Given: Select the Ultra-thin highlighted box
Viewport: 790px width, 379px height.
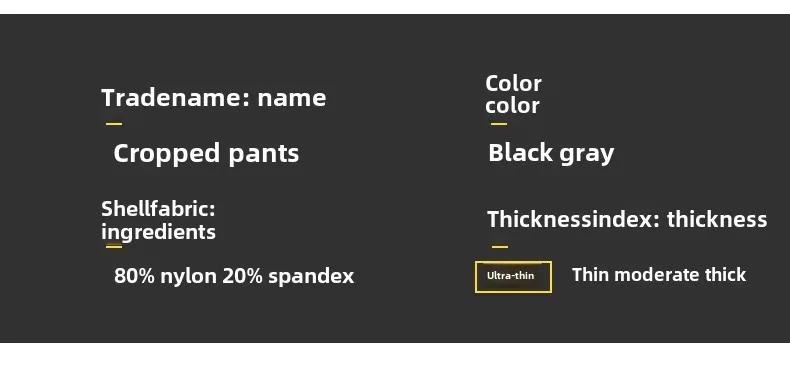Looking at the screenshot, I should click(513, 277).
